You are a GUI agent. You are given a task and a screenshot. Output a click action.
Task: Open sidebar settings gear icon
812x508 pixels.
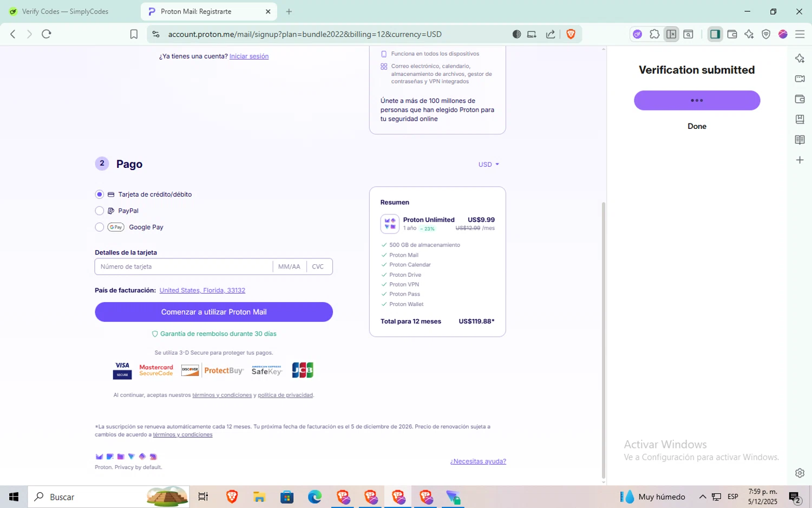click(x=800, y=473)
